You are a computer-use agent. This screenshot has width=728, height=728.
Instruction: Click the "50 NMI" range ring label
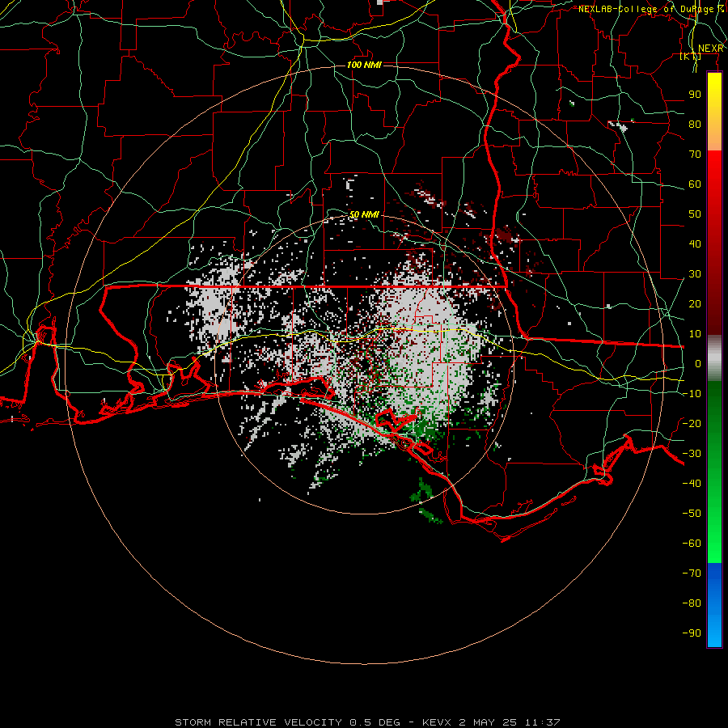pos(364,214)
